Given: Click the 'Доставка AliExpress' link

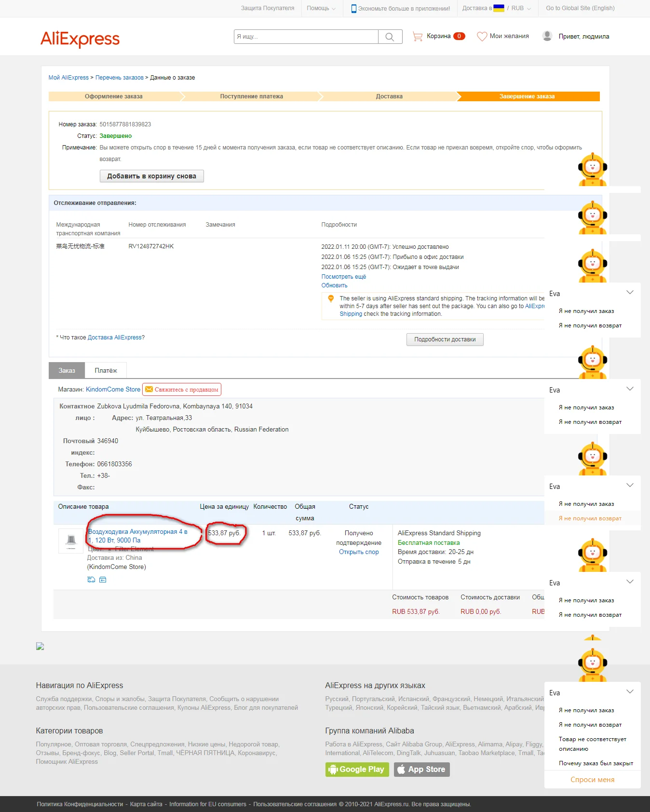Looking at the screenshot, I should (x=115, y=338).
